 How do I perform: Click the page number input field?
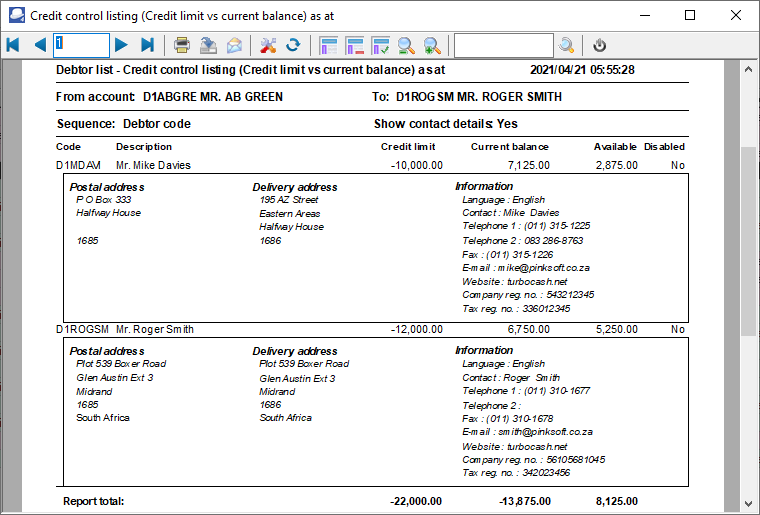[x=81, y=45]
